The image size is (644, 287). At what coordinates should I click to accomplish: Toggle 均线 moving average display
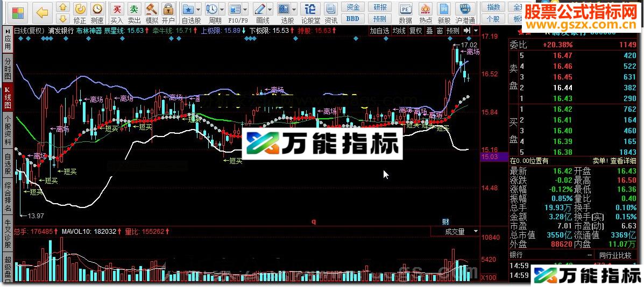399,31
